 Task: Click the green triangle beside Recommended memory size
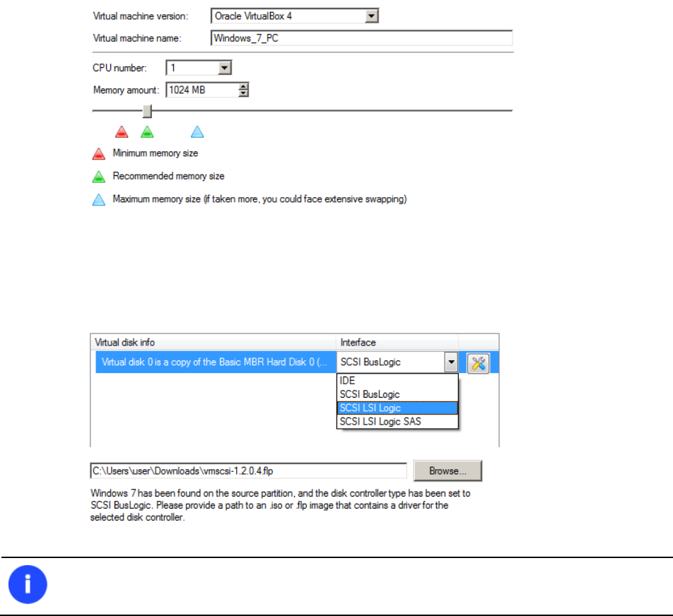coord(99,177)
